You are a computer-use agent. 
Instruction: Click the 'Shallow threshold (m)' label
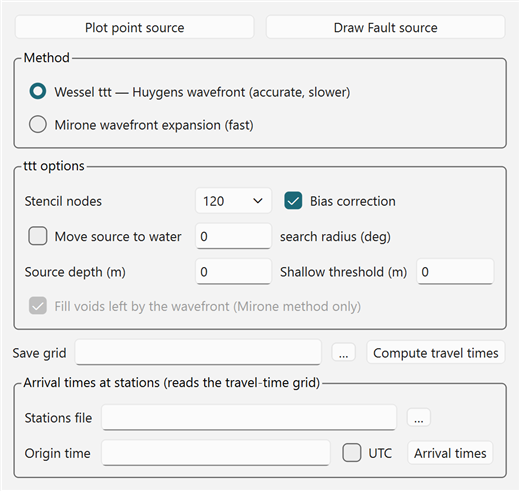pos(343,272)
